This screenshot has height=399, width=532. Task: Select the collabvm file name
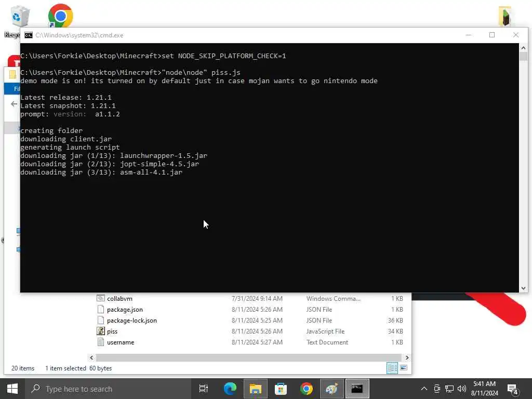coord(119,299)
